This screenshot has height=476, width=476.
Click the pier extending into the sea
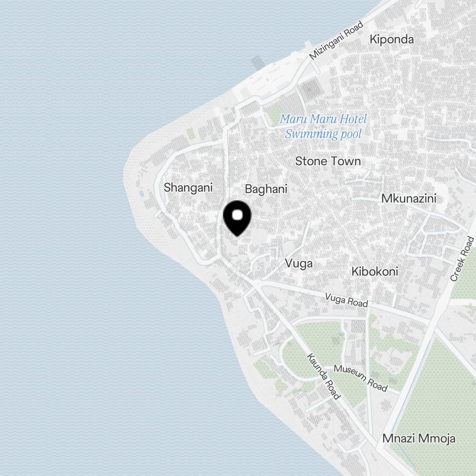[257, 62]
